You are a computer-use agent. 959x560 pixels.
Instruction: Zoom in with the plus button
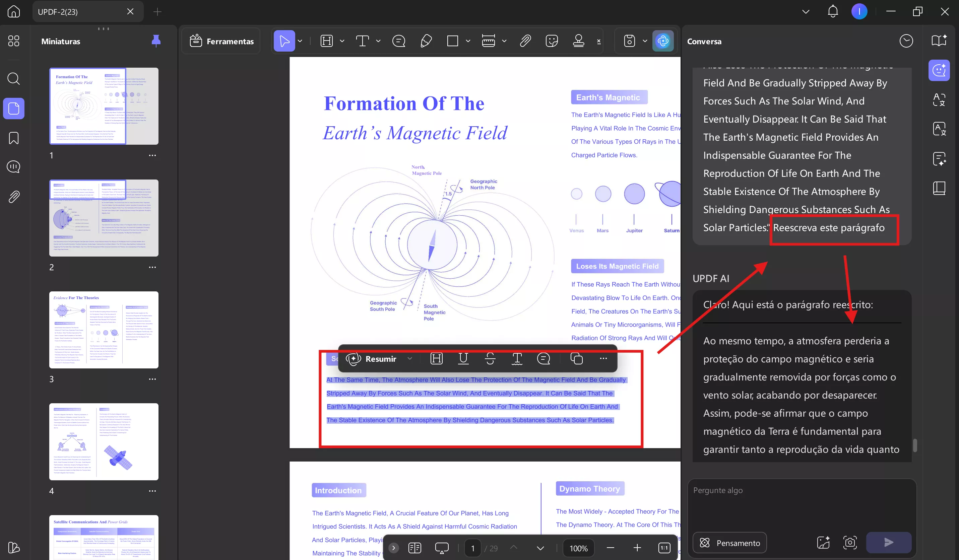[x=637, y=548]
